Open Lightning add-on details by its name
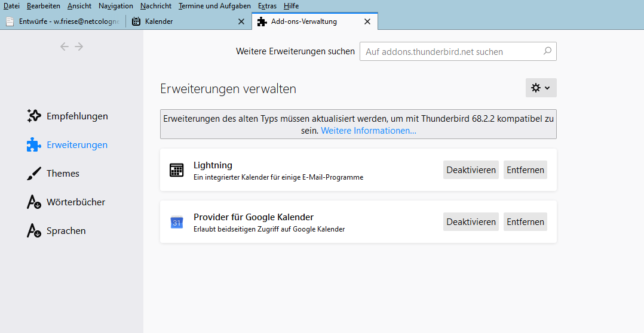The height and width of the screenshot is (333, 644). point(213,165)
